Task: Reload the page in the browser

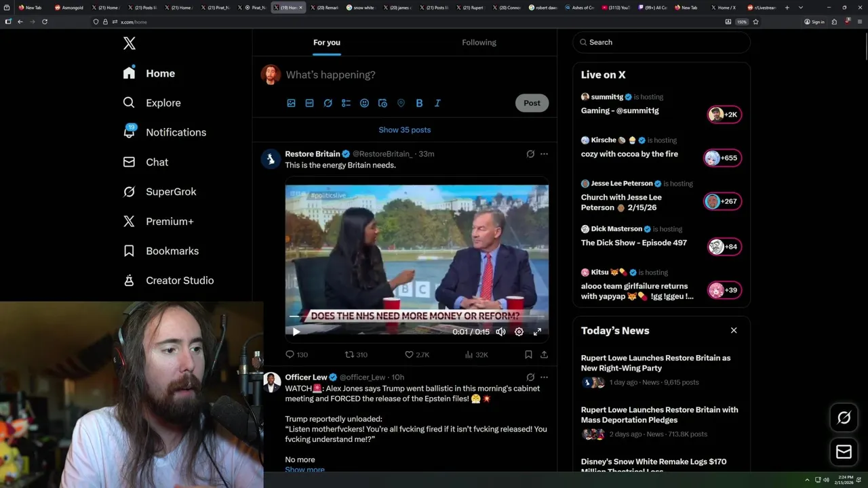Action: point(45,22)
